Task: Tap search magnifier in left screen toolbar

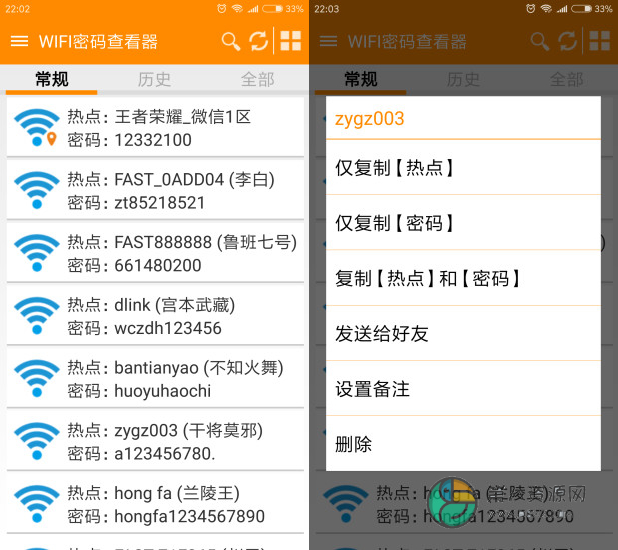Action: click(231, 41)
